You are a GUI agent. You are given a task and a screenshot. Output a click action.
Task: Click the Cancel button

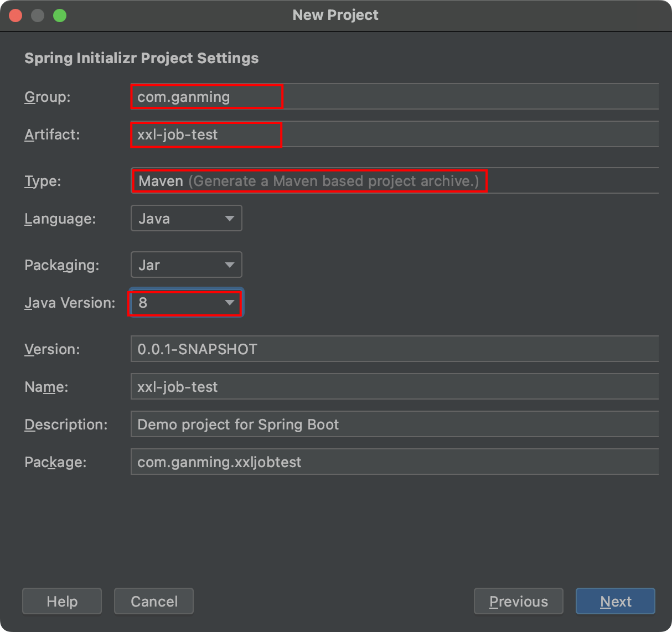tap(154, 602)
